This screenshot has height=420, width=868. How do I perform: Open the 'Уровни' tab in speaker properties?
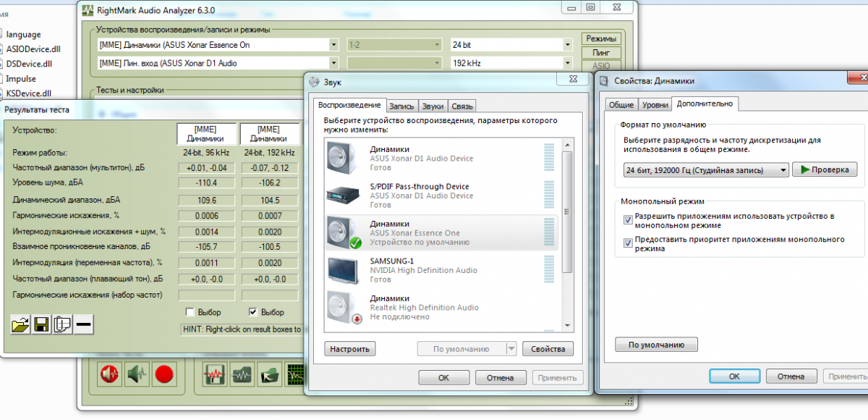pyautogui.click(x=655, y=104)
